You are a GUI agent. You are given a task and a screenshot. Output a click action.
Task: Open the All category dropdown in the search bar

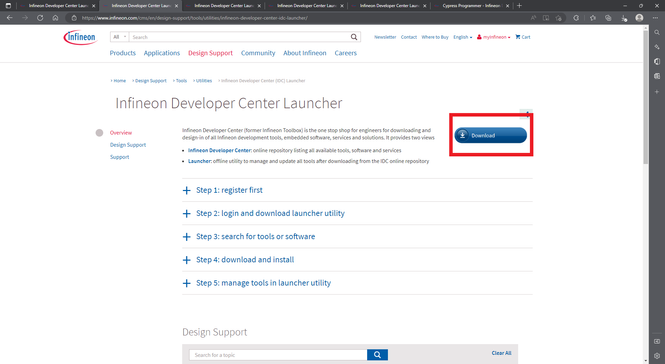click(119, 37)
